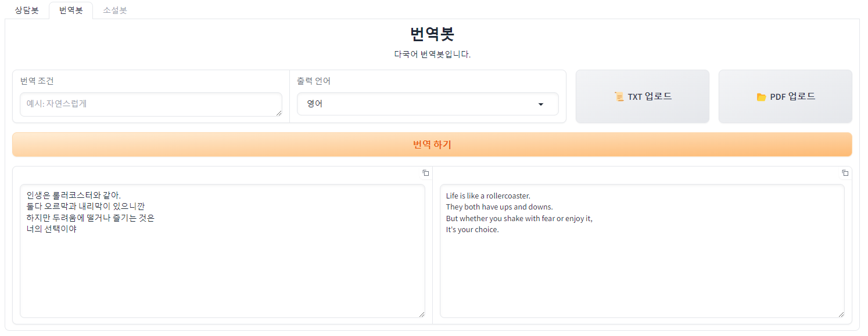
Task: Focus the English output text area
Action: [642, 251]
